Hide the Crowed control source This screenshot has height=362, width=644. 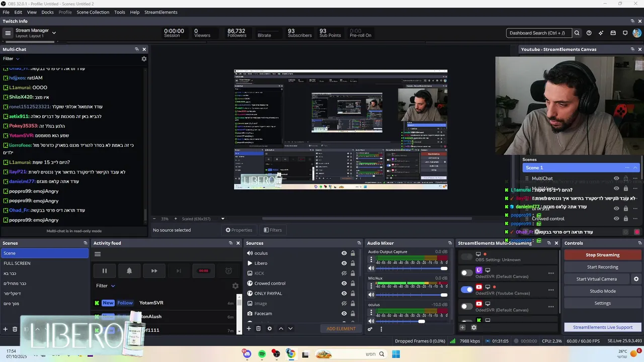pos(344,284)
